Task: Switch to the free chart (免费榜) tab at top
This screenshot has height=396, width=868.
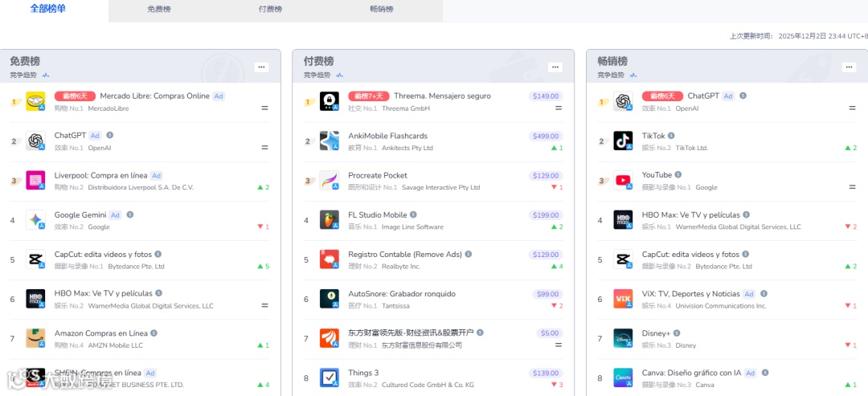Action: 159,10
